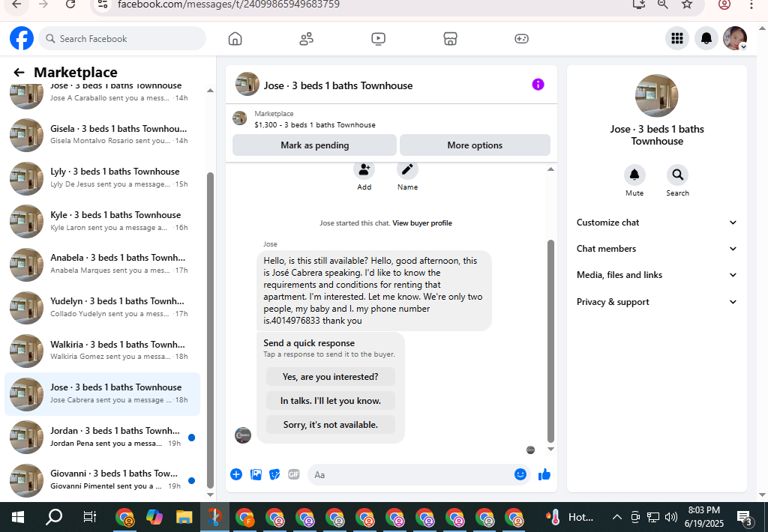Bookmark this page with the star

tap(687, 4)
